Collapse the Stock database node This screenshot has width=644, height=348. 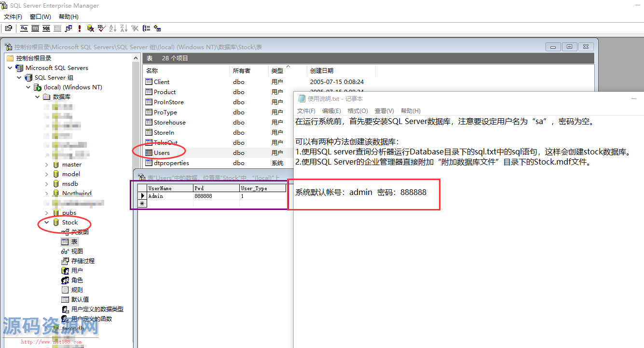[47, 223]
